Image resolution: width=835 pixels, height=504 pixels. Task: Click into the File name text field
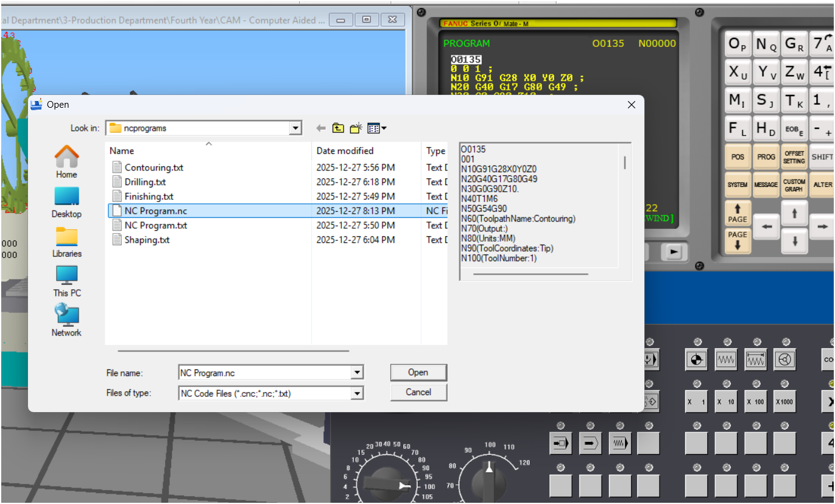(x=265, y=373)
